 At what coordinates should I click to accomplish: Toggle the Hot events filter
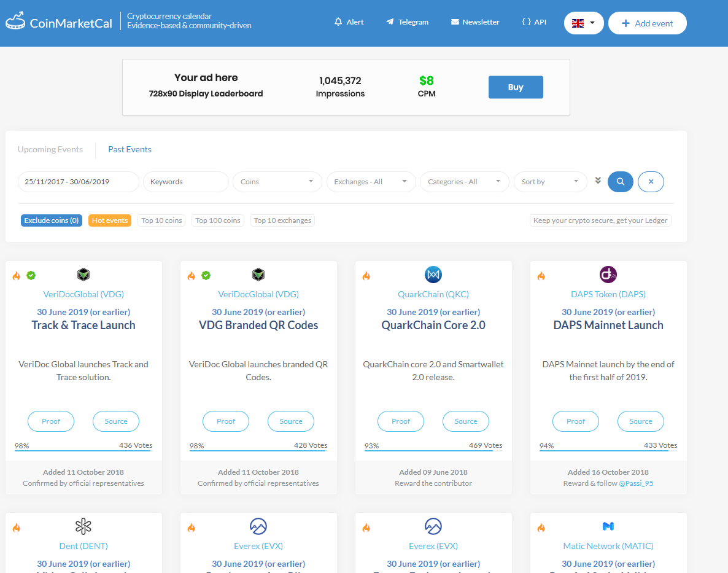[110, 220]
